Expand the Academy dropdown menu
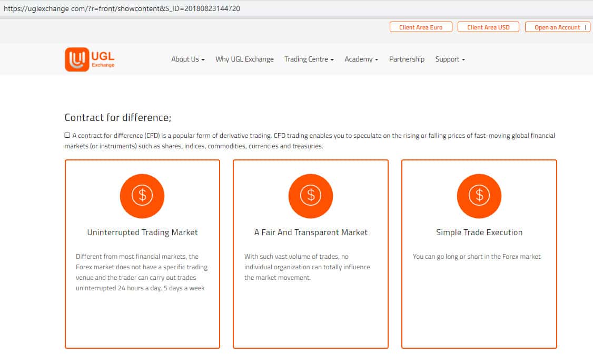Viewport: 593px width, 364px height. click(361, 59)
